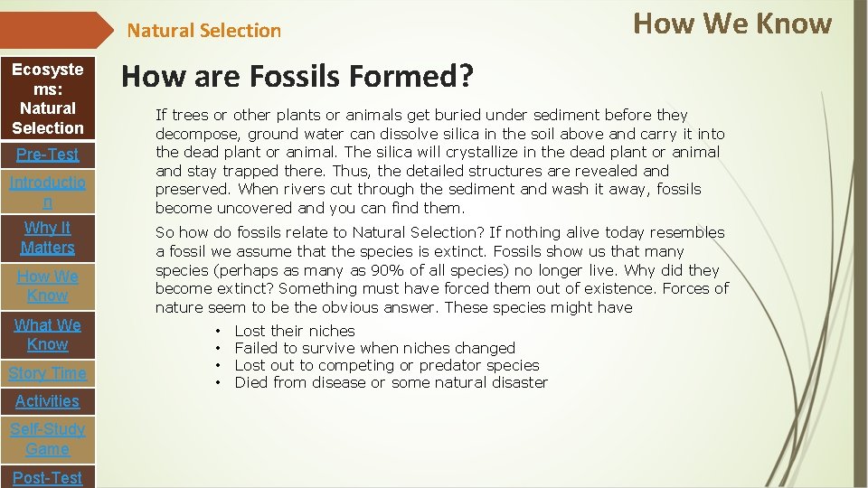Open the Pre-Test link

pyautogui.click(x=48, y=155)
